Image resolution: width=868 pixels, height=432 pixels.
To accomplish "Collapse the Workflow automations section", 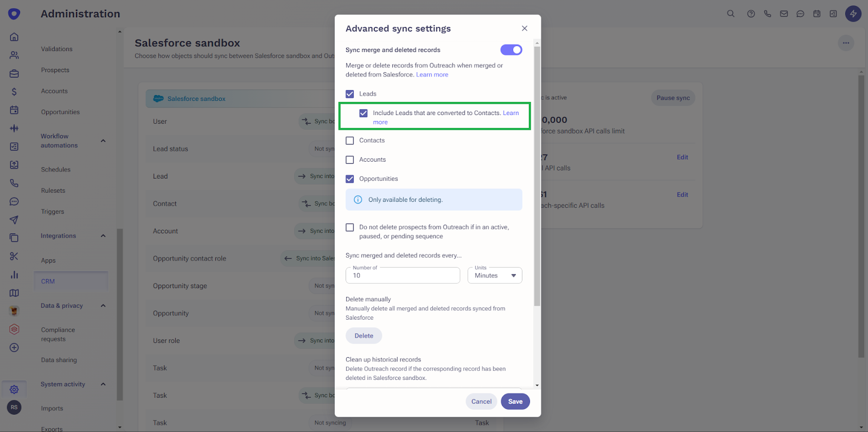I will pyautogui.click(x=103, y=141).
